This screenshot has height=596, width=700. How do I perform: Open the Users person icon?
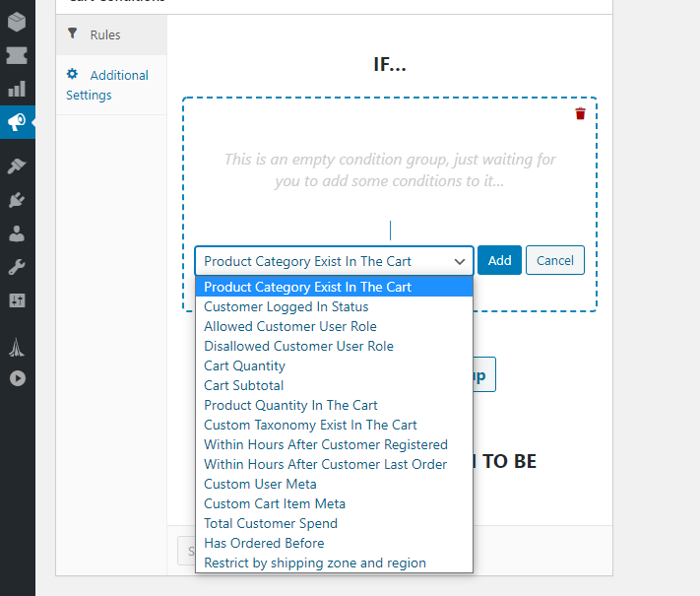[17, 233]
